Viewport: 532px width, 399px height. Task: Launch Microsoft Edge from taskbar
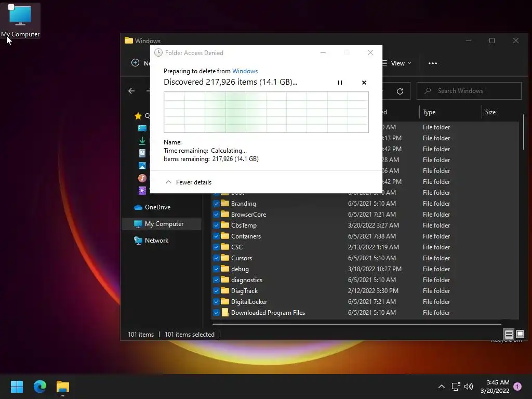tap(39, 387)
